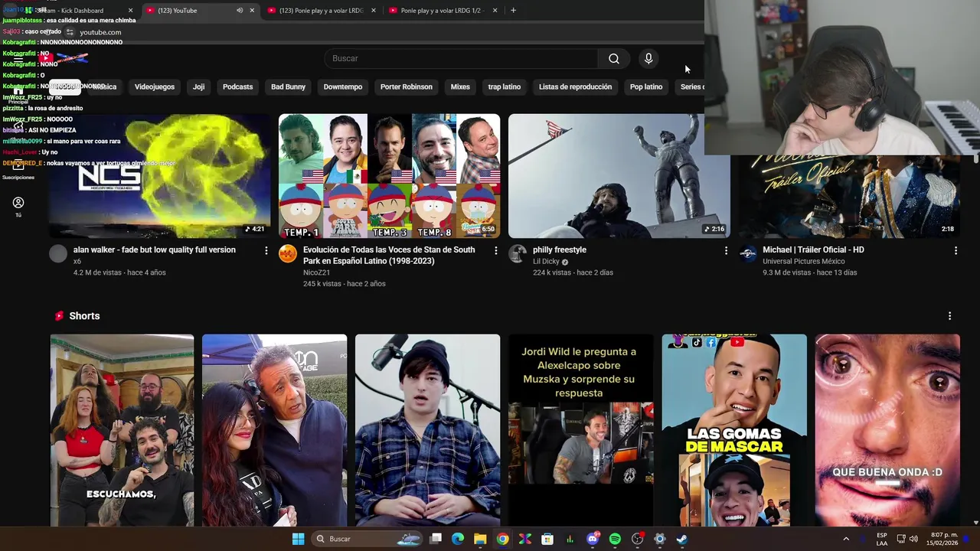Image resolution: width=980 pixels, height=551 pixels.
Task: Open Michael Tráiler Oficial HD title
Action: [x=813, y=250]
